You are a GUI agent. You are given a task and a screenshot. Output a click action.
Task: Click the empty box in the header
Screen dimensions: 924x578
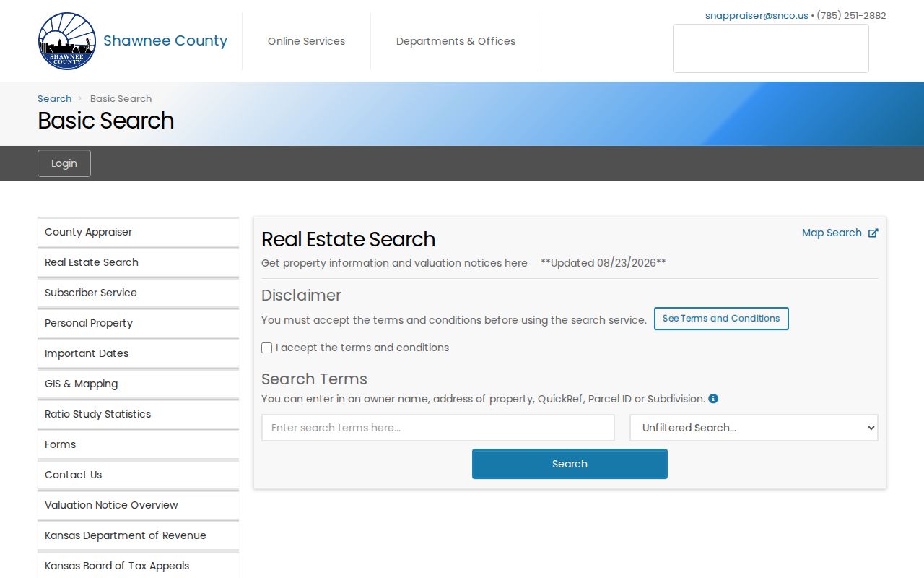click(x=771, y=48)
